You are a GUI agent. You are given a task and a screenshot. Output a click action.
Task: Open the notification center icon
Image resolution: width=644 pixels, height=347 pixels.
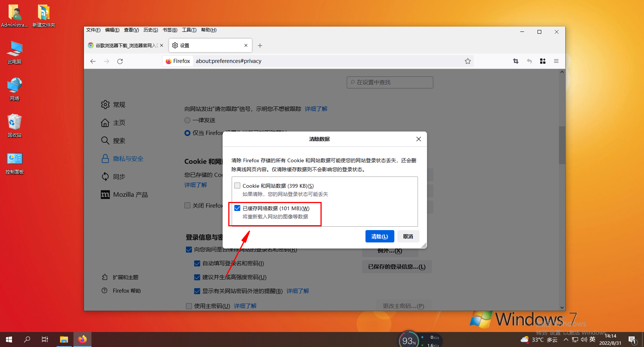coord(632,340)
